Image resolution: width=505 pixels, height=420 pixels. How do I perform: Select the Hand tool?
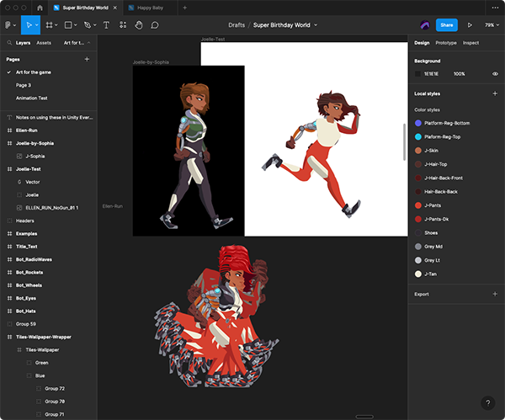pyautogui.click(x=138, y=25)
